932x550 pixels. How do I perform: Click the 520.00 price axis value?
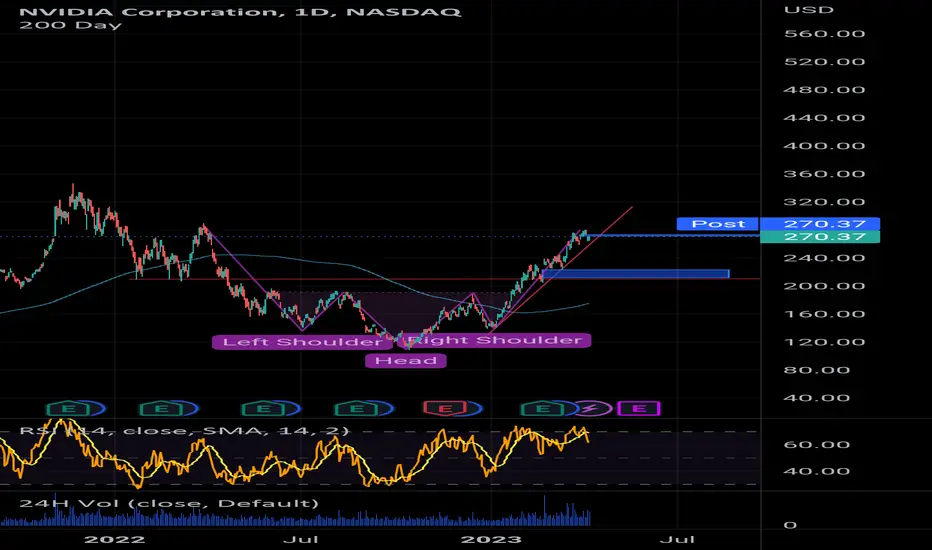coord(824,62)
